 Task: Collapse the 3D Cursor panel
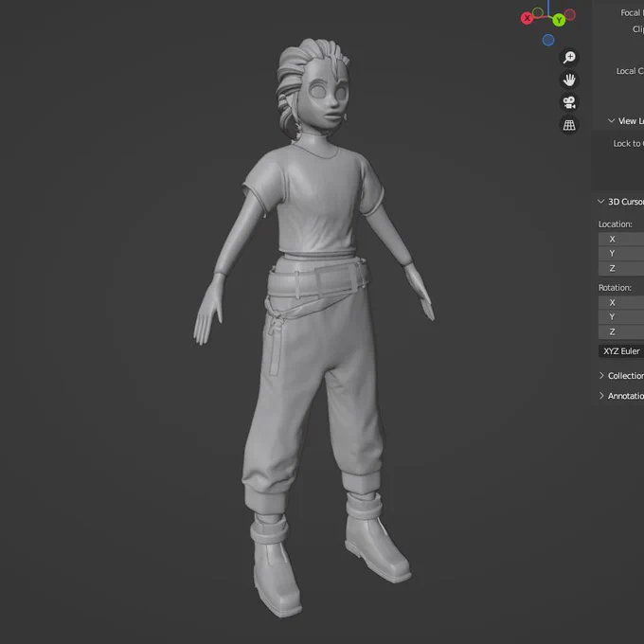tap(600, 202)
